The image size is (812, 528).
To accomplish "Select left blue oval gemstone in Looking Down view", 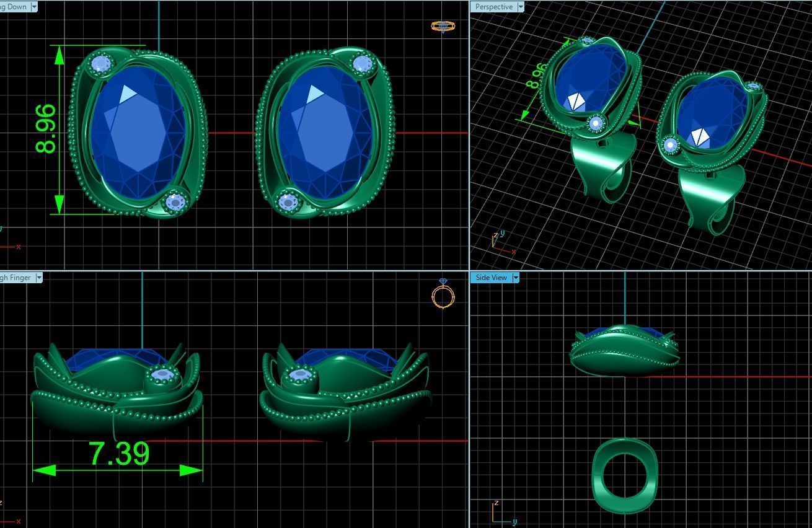I will [x=138, y=133].
